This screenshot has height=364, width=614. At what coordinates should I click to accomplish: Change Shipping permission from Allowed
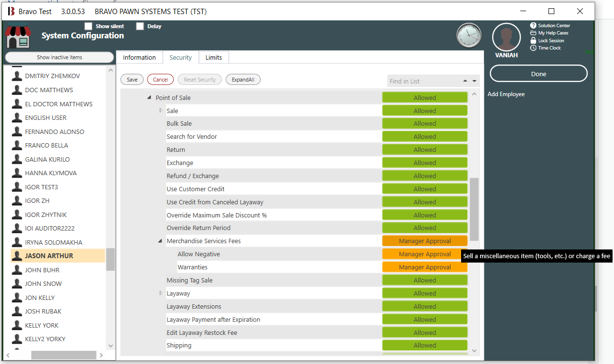[x=425, y=346]
